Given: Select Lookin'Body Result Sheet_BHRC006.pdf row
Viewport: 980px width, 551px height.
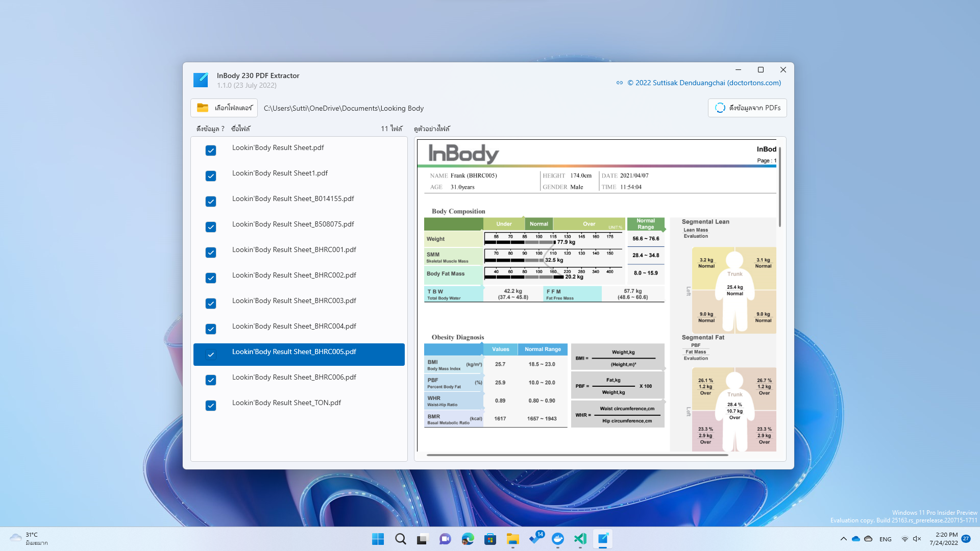Looking at the screenshot, I should [299, 380].
